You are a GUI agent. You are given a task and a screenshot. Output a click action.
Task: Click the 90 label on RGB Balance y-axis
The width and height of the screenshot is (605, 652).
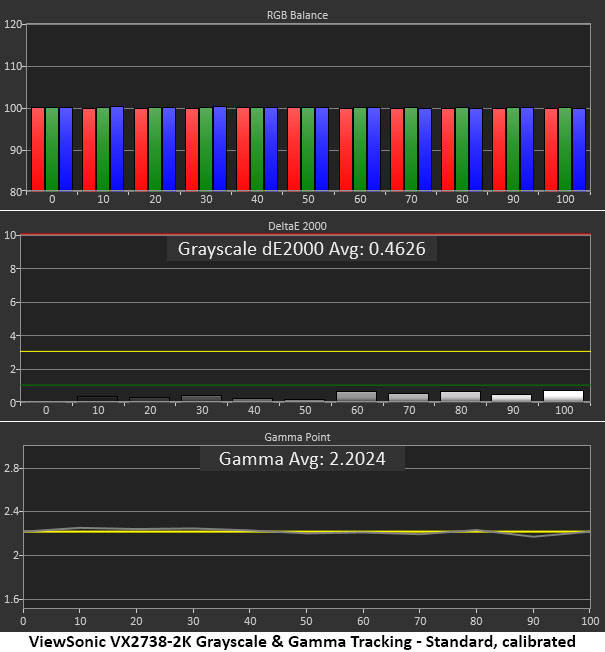(15, 150)
